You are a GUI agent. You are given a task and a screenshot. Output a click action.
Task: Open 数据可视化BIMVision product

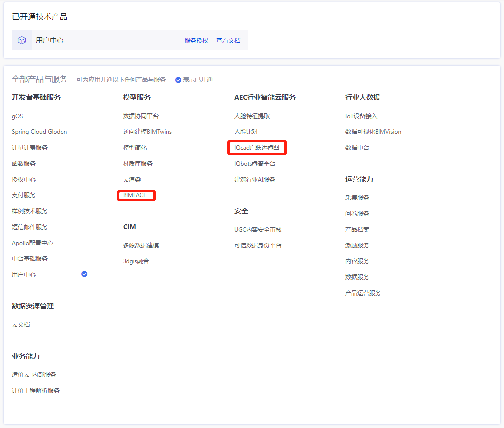click(373, 132)
